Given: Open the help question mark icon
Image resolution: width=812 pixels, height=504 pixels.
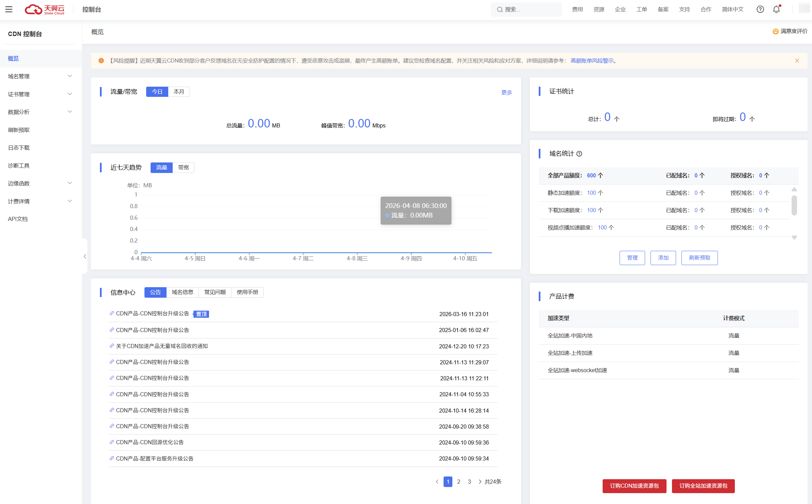Looking at the screenshot, I should click(760, 10).
